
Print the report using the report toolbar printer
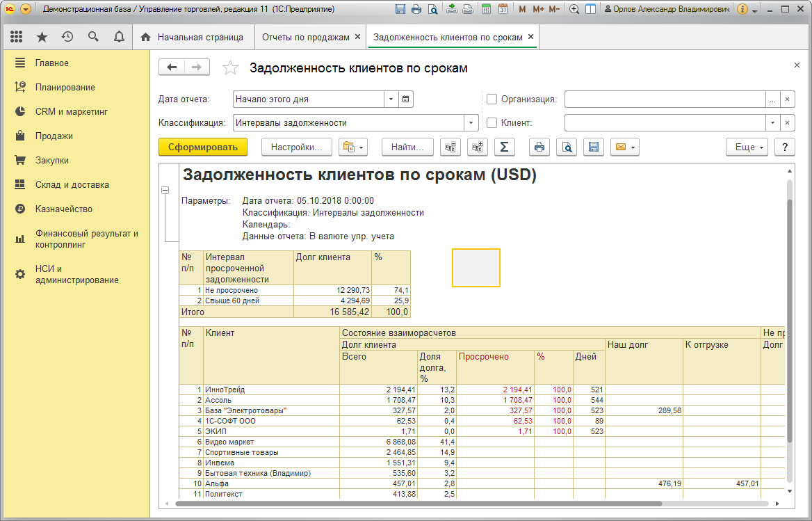point(539,147)
